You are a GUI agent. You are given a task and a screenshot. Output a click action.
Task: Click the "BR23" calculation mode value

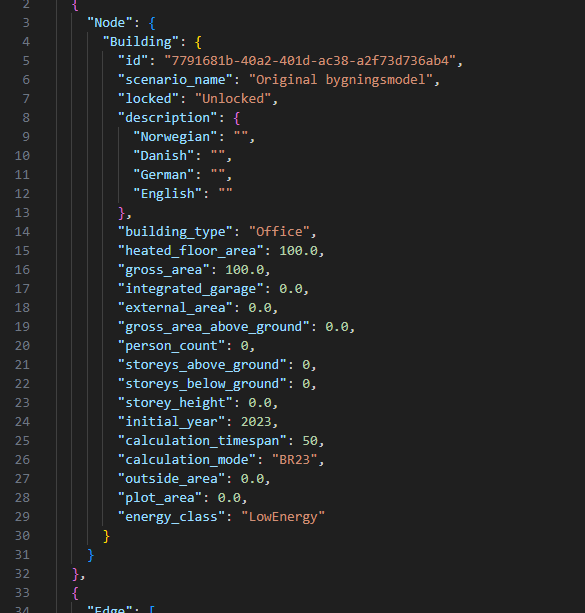click(295, 459)
